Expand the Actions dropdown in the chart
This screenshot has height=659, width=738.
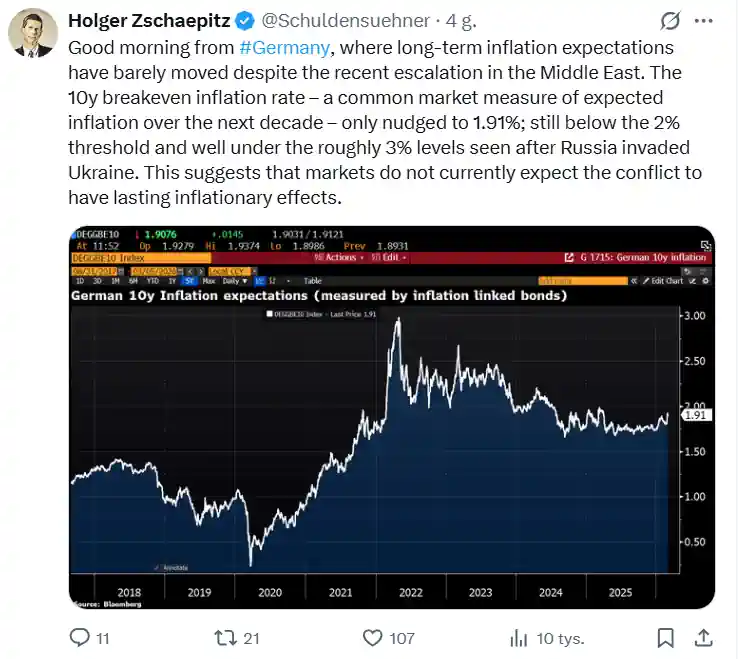[x=338, y=258]
